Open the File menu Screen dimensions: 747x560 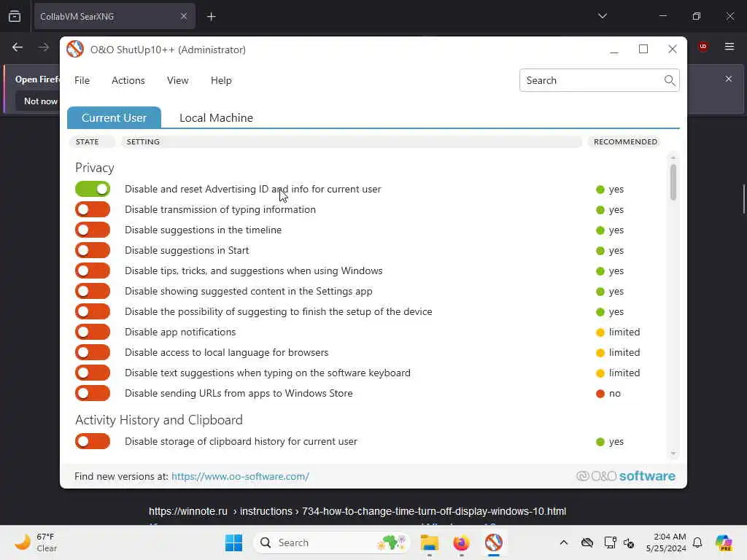click(x=82, y=80)
